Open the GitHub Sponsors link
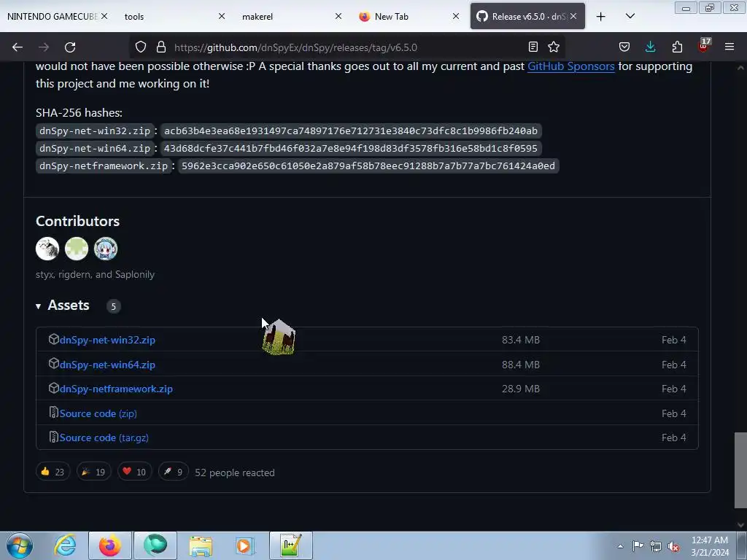747x560 pixels. (x=570, y=66)
